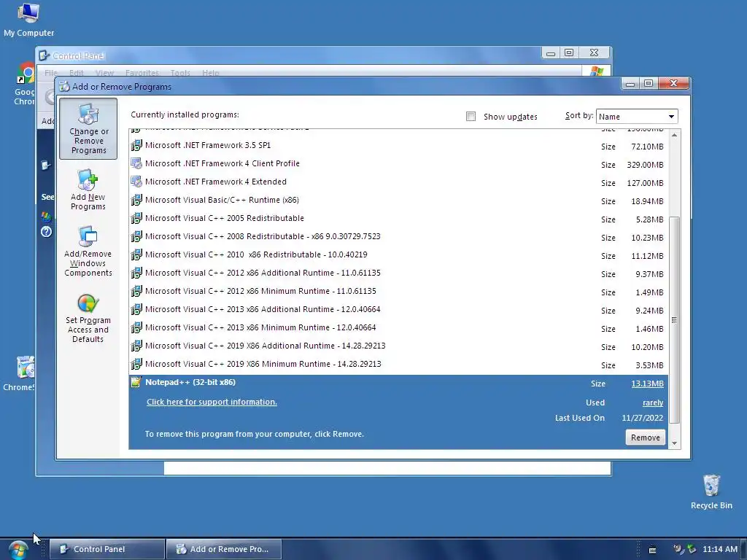The image size is (747, 560).
Task: Open My Computer desktop icon
Action: tap(28, 20)
